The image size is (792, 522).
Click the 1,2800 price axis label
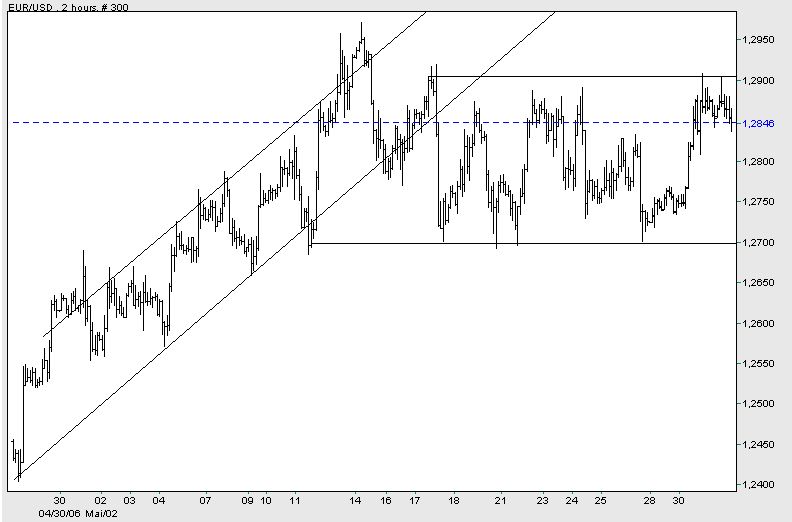pyautogui.click(x=760, y=161)
